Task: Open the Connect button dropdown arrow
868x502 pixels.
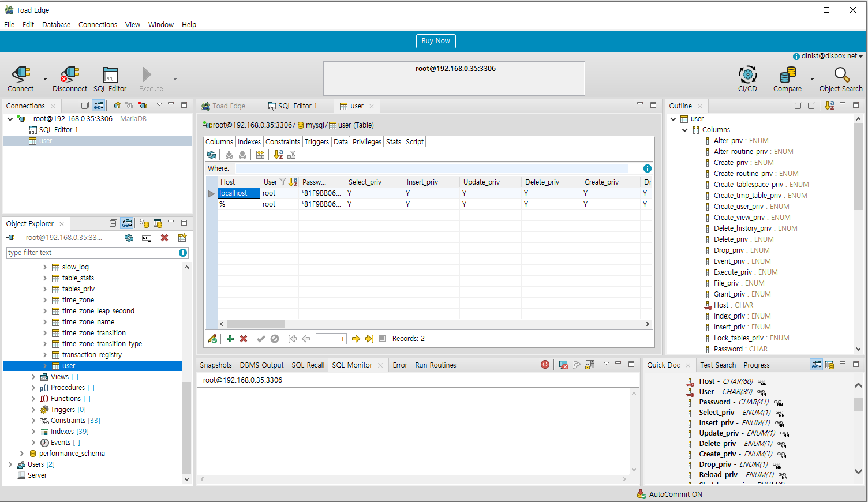Action: 45,79
